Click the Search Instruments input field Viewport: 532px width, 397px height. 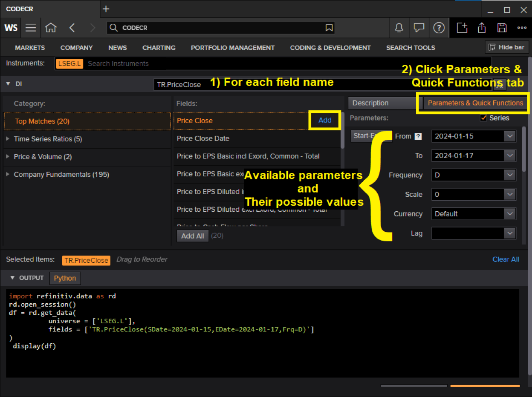[x=286, y=63]
